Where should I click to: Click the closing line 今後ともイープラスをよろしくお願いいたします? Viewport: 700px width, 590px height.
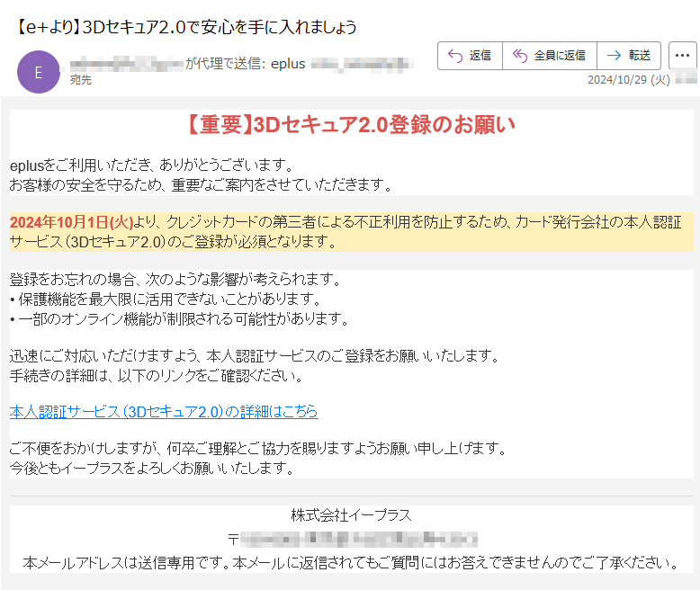pos(152,468)
